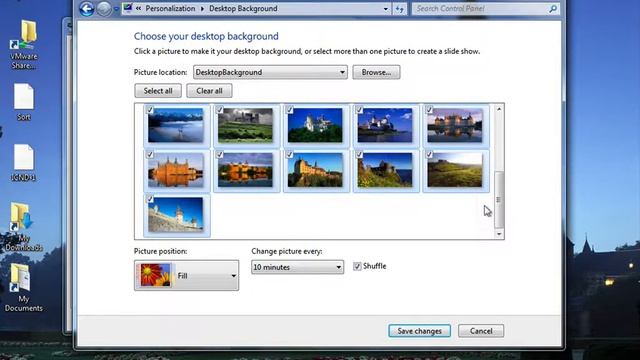This screenshot has height=360, width=640.
Task: Open the Picture location dropdown
Action: (x=270, y=72)
